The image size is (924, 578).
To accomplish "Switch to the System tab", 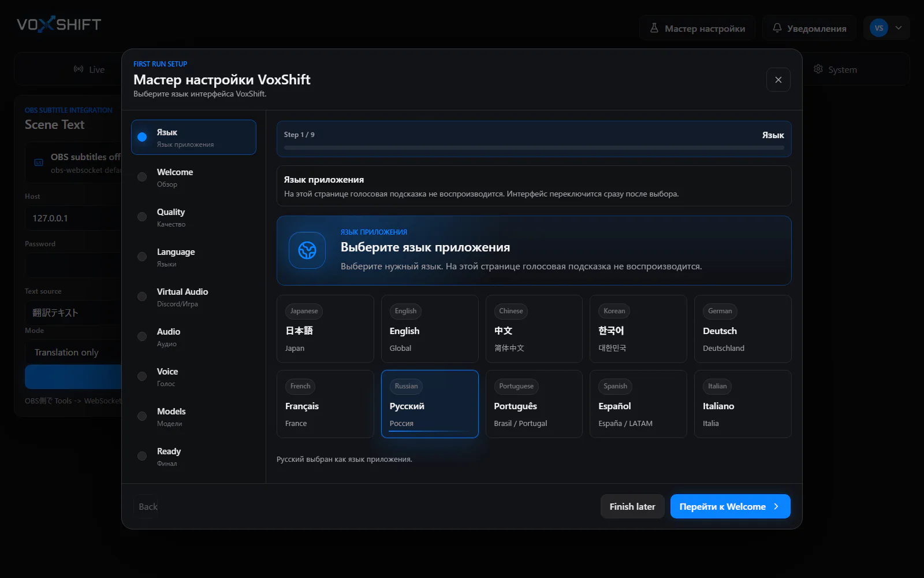I will [835, 69].
